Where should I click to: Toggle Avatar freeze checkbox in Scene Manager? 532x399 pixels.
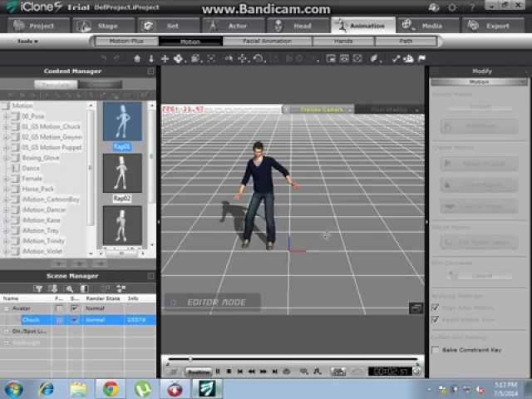click(x=59, y=308)
